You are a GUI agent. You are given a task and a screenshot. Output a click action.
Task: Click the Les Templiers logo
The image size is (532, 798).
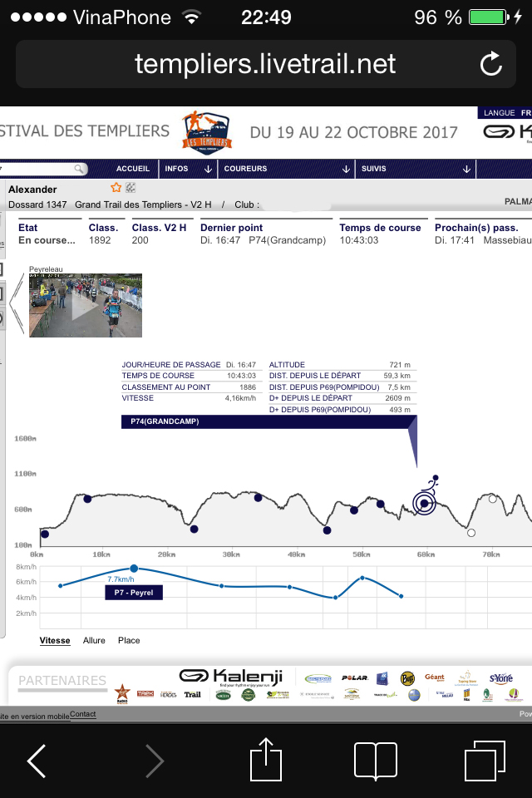point(204,131)
